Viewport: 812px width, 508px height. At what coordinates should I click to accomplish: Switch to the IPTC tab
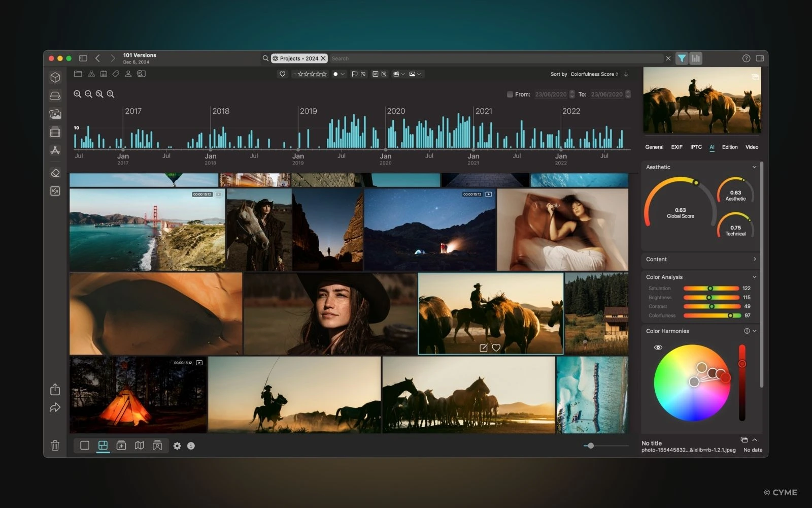pyautogui.click(x=696, y=147)
